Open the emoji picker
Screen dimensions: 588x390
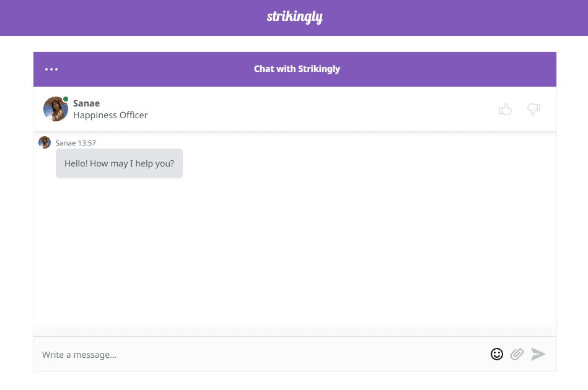[x=496, y=354]
